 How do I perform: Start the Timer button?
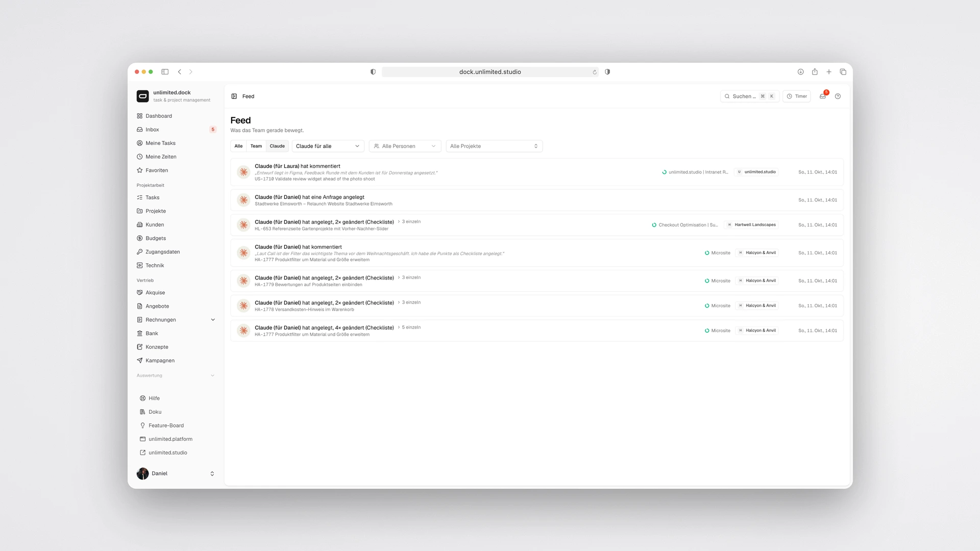click(797, 96)
